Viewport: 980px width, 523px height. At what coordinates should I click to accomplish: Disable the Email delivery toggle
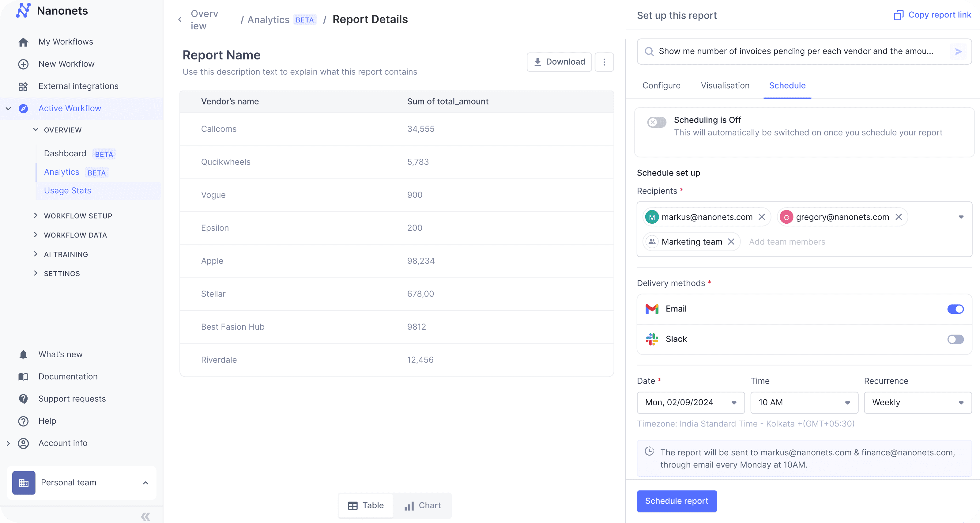(955, 309)
